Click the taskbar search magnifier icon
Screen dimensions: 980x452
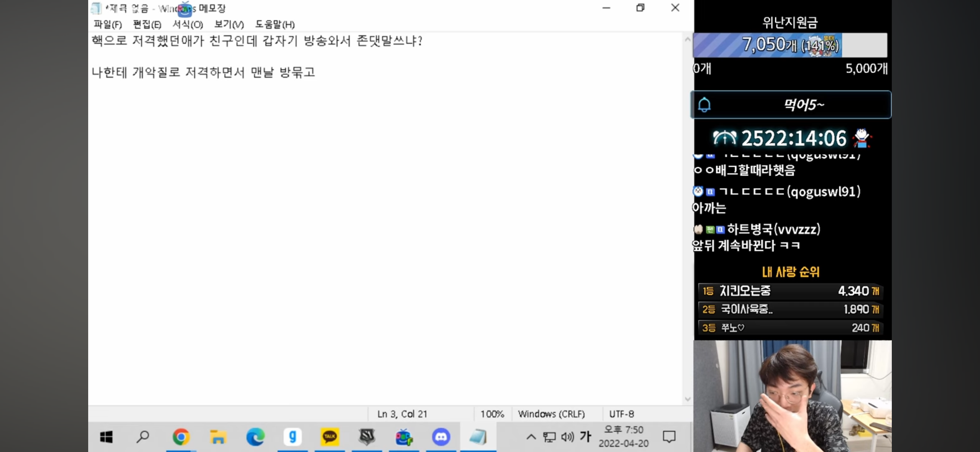click(x=143, y=437)
